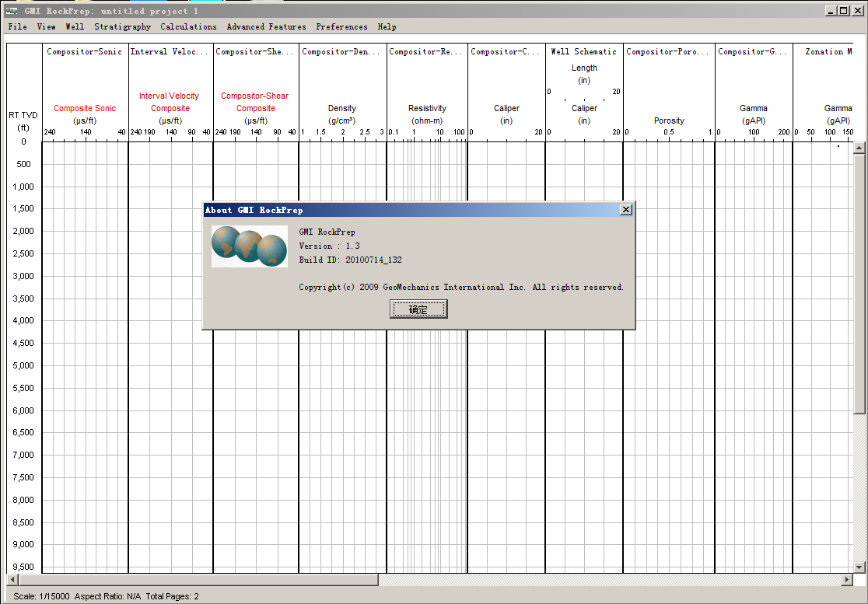Open the Advanced Features menu
868x604 pixels.
pos(266,26)
